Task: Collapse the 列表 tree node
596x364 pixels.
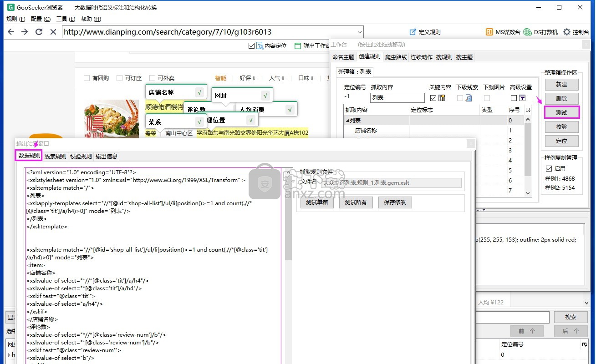Action: coord(347,121)
